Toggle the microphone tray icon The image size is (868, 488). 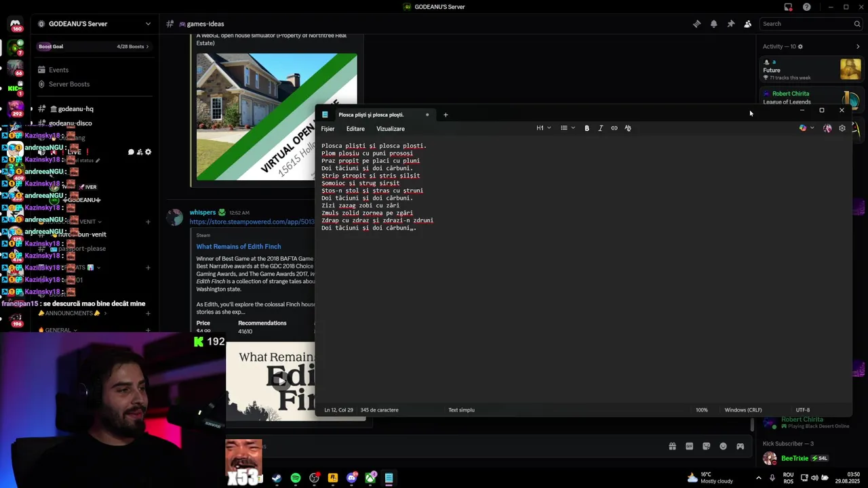pyautogui.click(x=772, y=478)
